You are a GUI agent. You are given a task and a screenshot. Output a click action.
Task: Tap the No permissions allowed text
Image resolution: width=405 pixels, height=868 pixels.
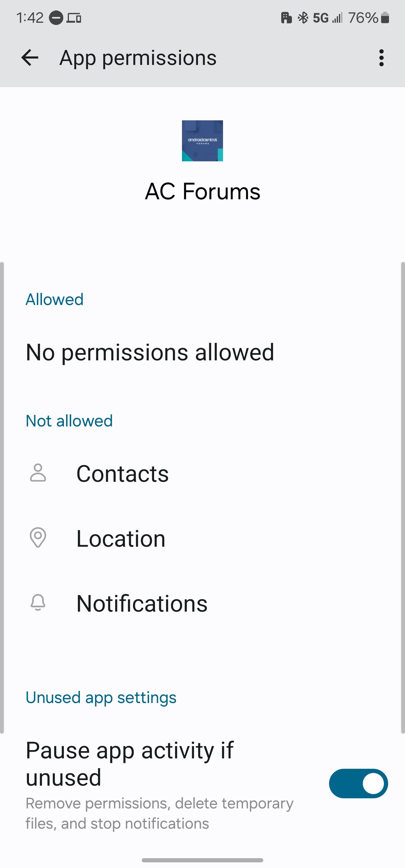[x=150, y=352]
